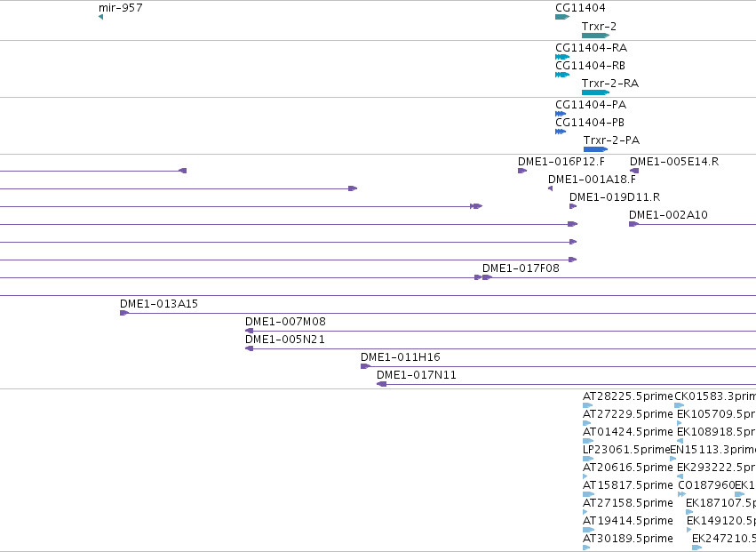Image resolution: width=756 pixels, height=552 pixels.
Task: Click the DME1-007M08 clone end arrow
Action: [250, 331]
